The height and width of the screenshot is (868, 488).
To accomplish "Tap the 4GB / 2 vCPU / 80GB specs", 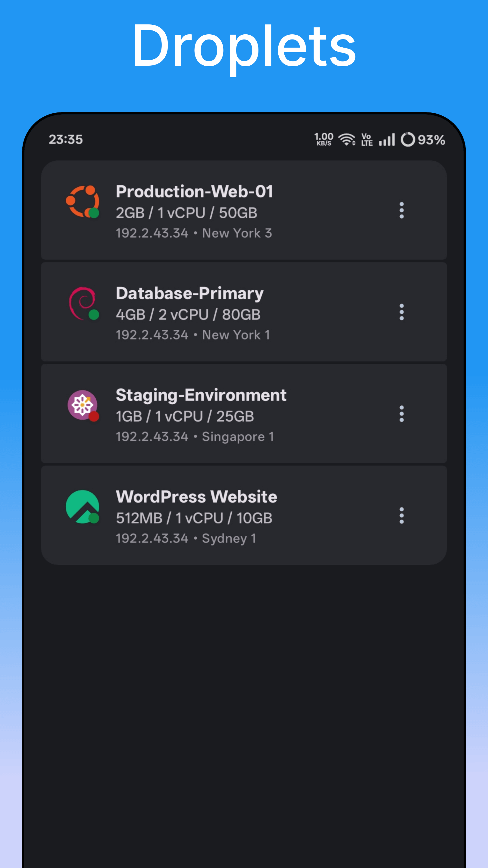I will click(x=188, y=315).
